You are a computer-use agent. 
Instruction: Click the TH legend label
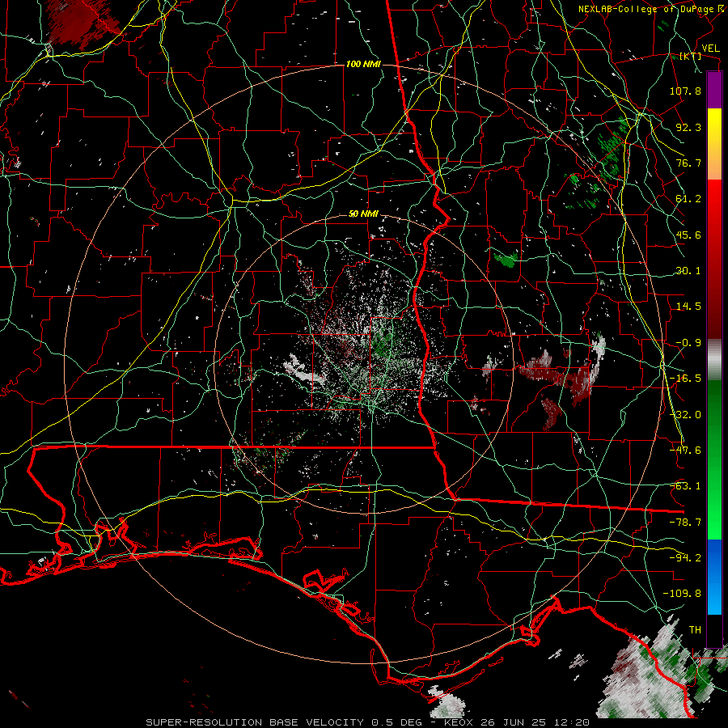click(695, 629)
